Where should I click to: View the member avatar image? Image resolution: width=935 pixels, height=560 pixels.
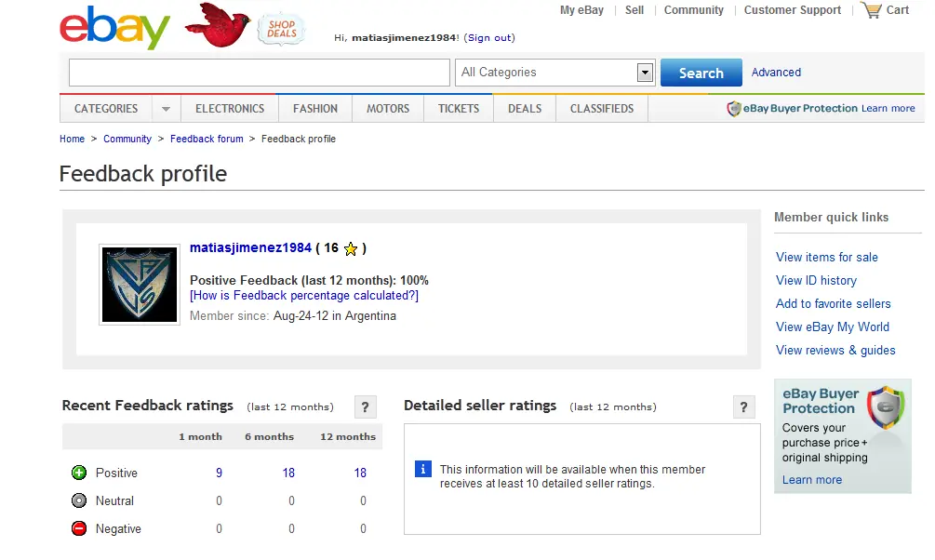(140, 285)
